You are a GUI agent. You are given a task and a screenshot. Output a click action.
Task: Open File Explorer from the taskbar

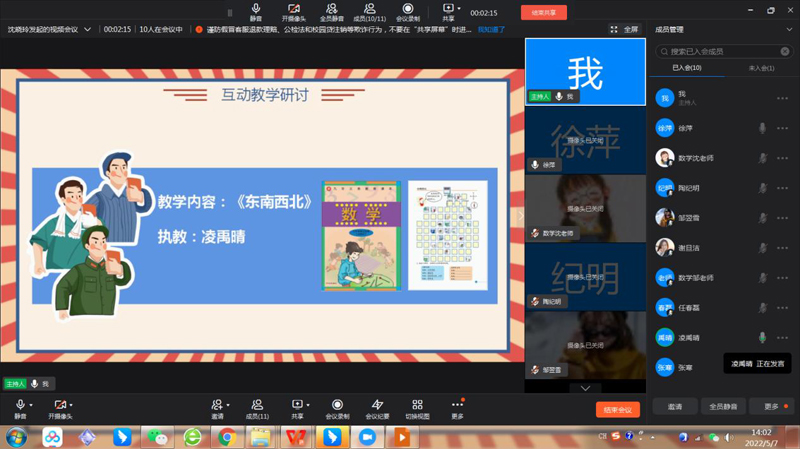(x=261, y=437)
